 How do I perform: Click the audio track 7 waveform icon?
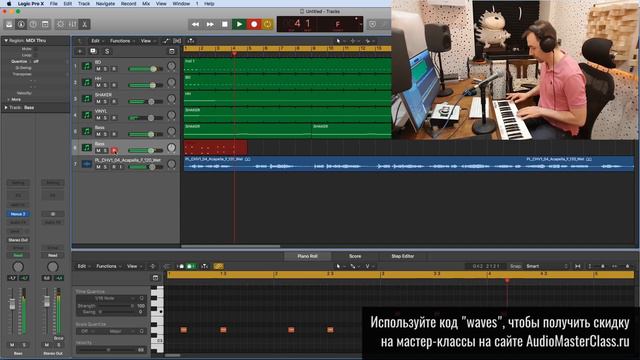tap(87, 164)
